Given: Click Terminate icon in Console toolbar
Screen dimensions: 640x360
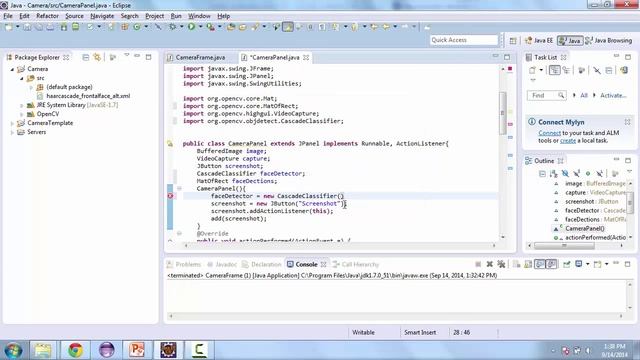Looking at the screenshot, I should 478,264.
